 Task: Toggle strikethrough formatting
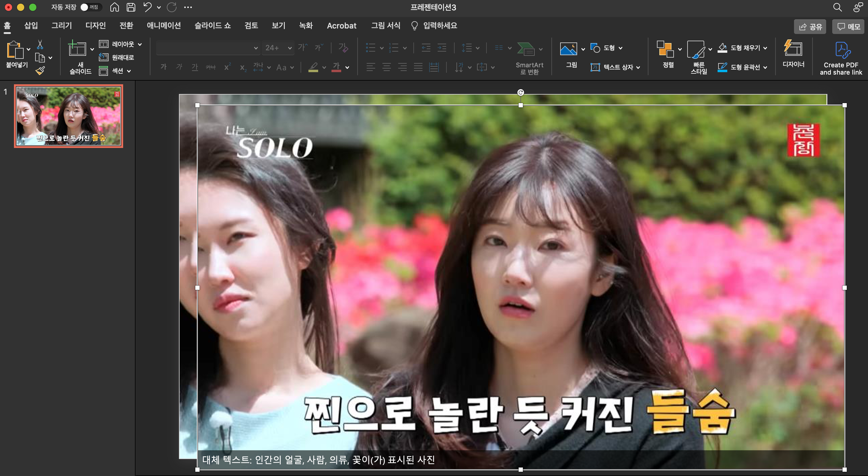pos(210,67)
